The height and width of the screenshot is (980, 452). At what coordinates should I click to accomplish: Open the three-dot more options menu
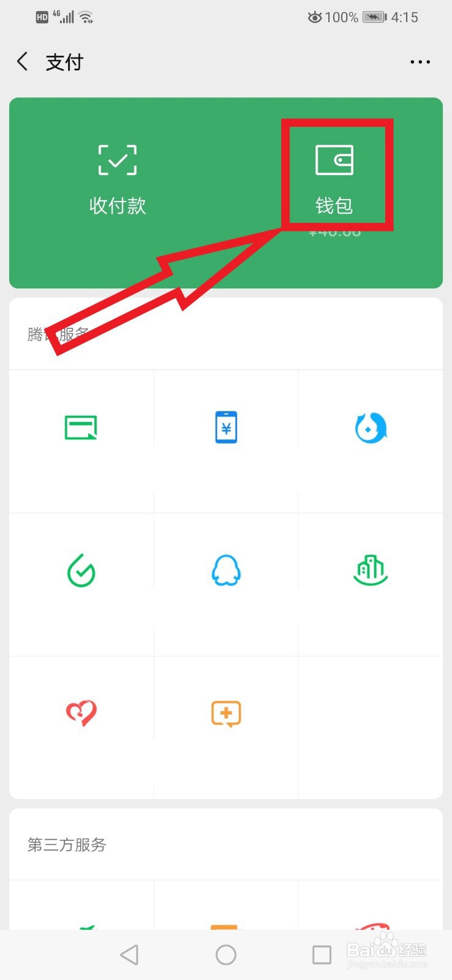[420, 62]
